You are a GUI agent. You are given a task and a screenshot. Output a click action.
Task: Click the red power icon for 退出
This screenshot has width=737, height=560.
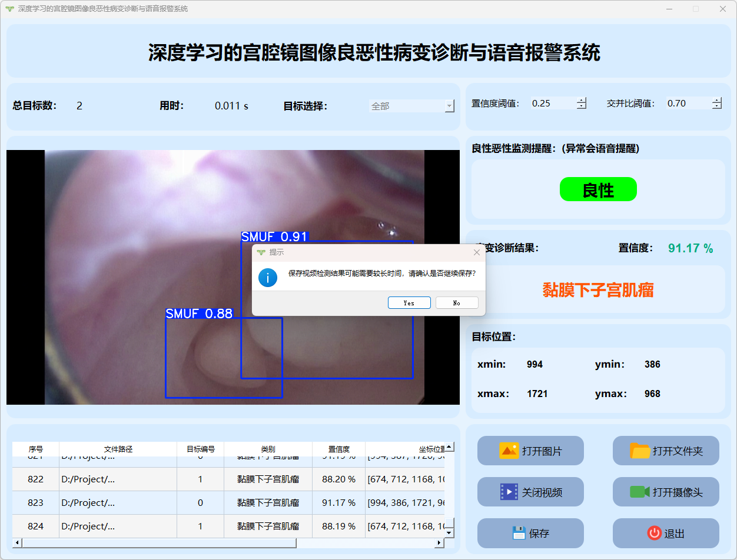tap(654, 533)
